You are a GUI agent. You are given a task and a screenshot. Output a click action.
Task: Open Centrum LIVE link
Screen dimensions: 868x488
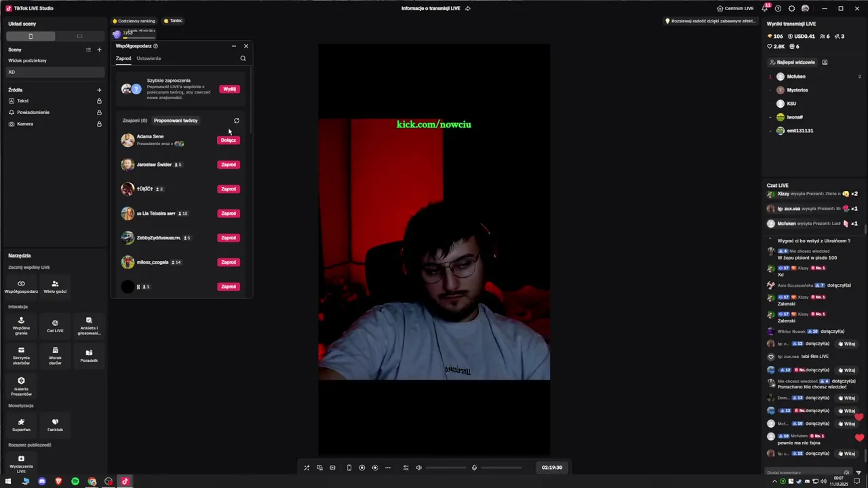click(x=735, y=8)
